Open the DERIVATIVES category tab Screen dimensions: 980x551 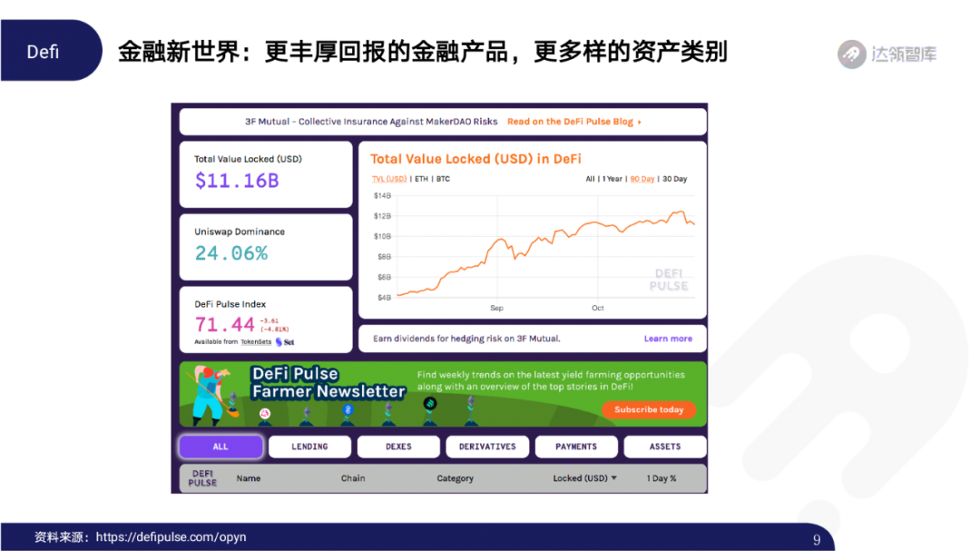487,447
